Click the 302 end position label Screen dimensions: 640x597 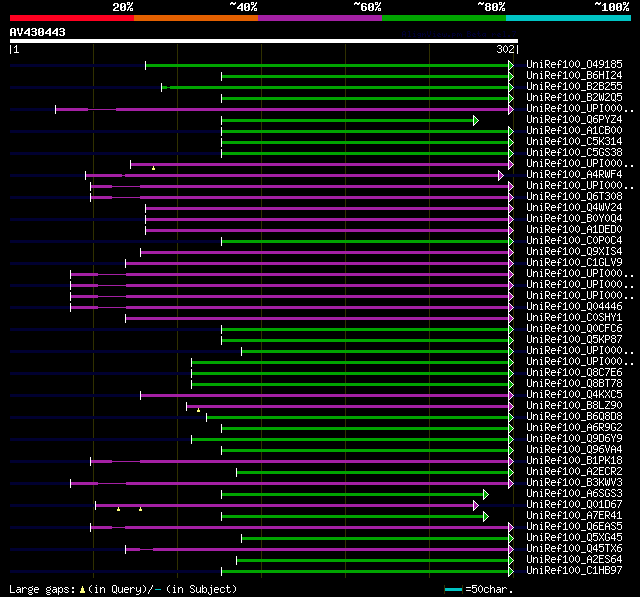pyautogui.click(x=505, y=49)
